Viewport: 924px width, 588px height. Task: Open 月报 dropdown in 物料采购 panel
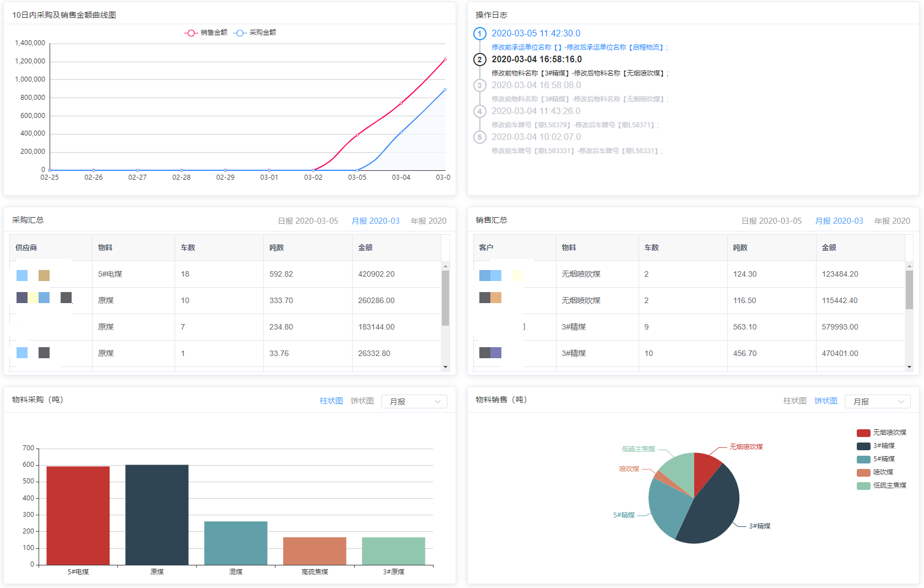(x=414, y=402)
